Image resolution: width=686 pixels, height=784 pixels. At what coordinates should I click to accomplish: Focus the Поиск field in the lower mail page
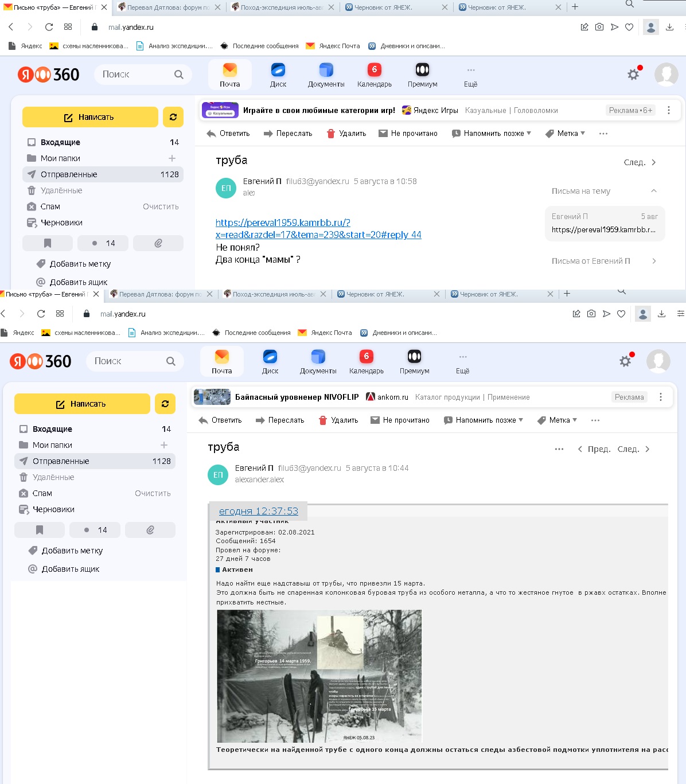(x=135, y=361)
